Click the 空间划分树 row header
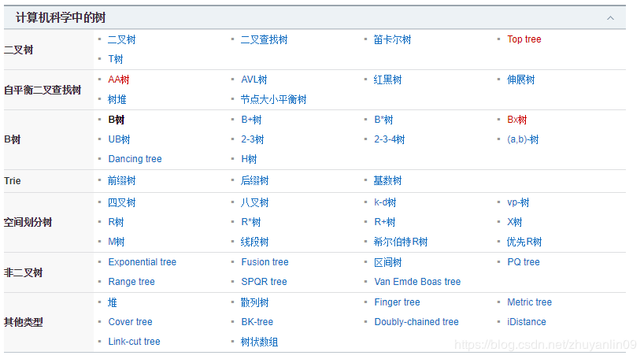The height and width of the screenshot is (359, 644). (x=28, y=222)
